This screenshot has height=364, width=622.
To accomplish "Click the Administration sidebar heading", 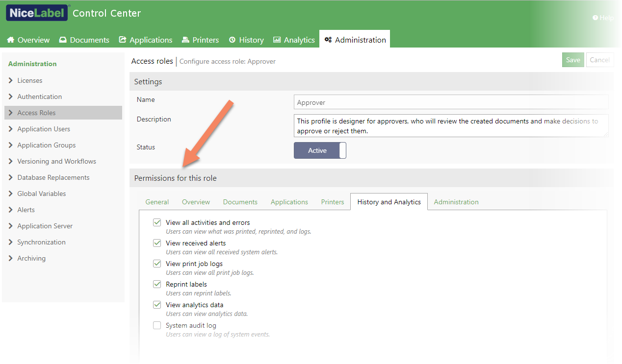I will coord(32,64).
